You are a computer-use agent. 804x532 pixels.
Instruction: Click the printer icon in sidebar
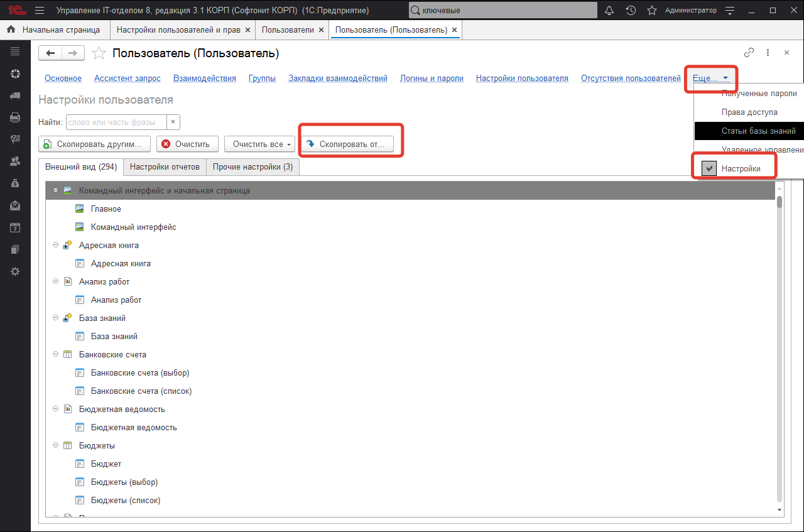(15, 117)
